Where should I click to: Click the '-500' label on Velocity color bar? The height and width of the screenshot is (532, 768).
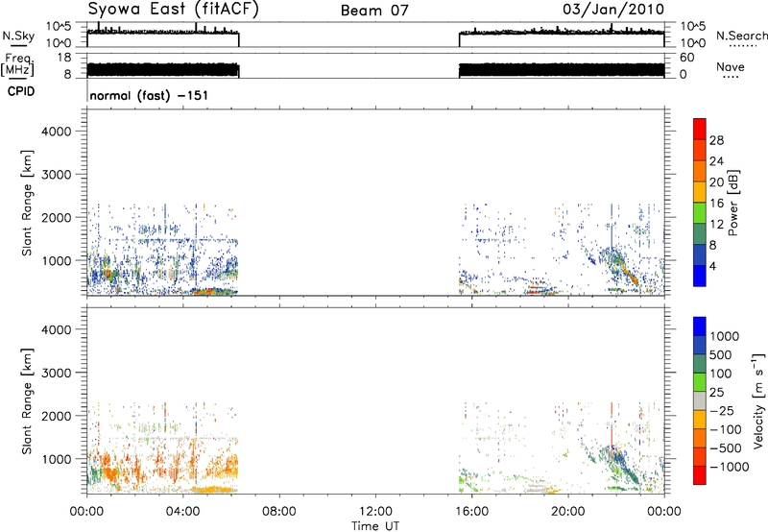click(726, 448)
